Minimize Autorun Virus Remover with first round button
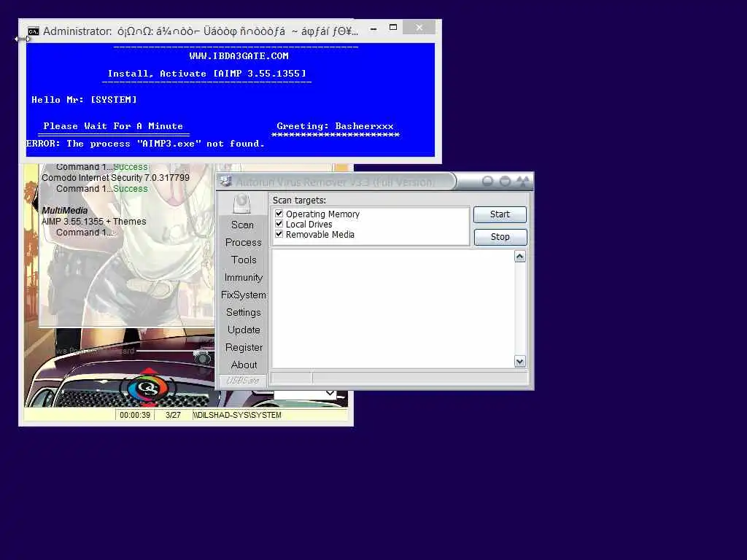 [487, 181]
